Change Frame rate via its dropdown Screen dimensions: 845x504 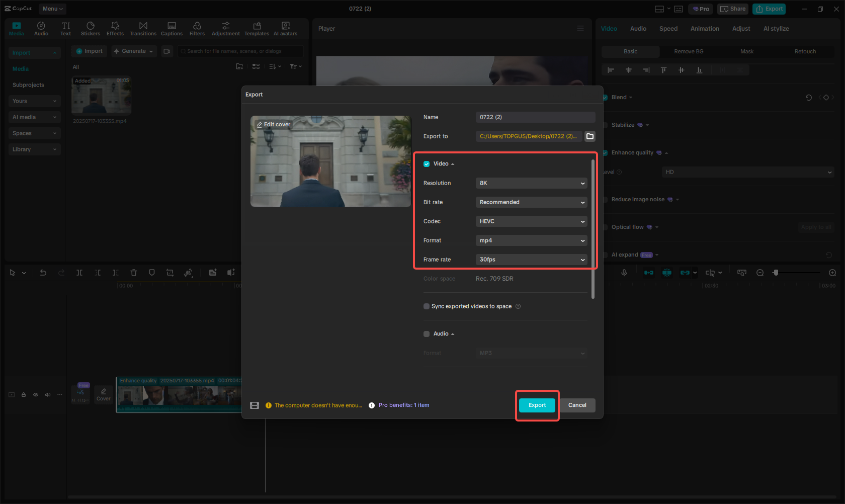[531, 260]
